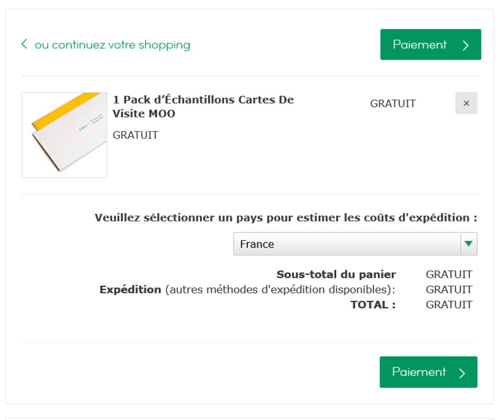Click the 'Expédition' shipping methods text
The width and height of the screenshot is (504, 420).
[x=247, y=290]
